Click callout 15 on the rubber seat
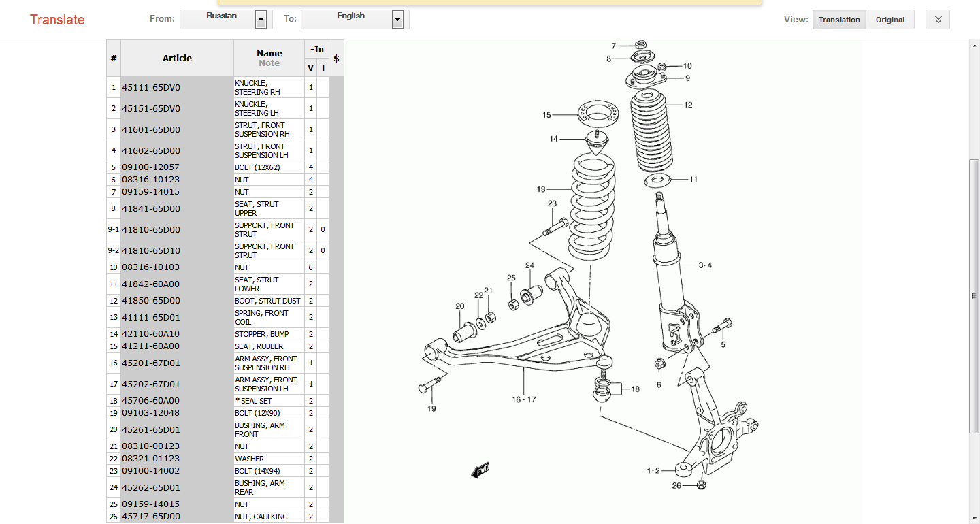 click(546, 115)
